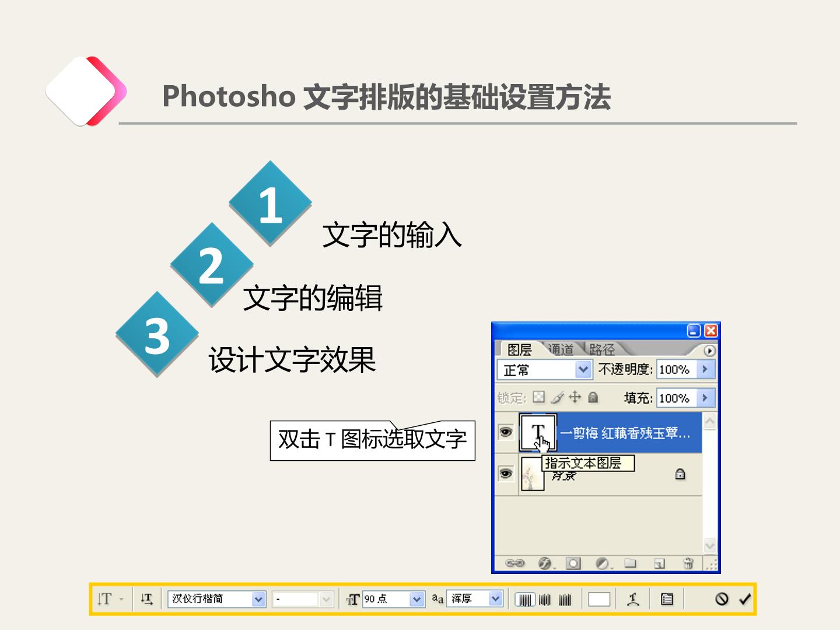This screenshot has height=630, width=840.
Task: Select bottom-align vertical text button
Action: (x=565, y=600)
